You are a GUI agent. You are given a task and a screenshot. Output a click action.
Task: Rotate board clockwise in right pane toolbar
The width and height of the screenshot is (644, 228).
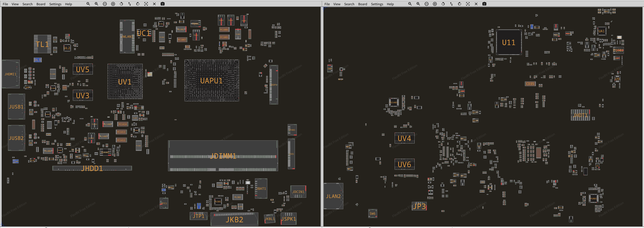tap(460, 4)
